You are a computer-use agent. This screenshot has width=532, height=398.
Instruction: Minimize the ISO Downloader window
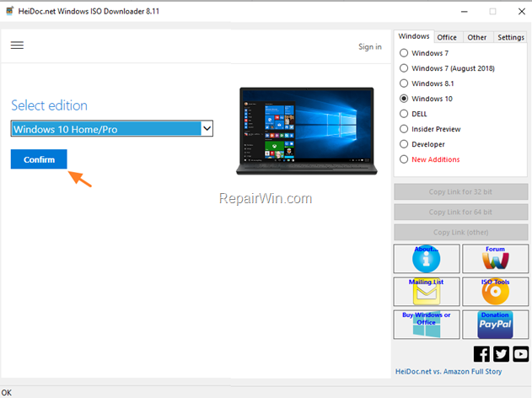[x=465, y=12]
